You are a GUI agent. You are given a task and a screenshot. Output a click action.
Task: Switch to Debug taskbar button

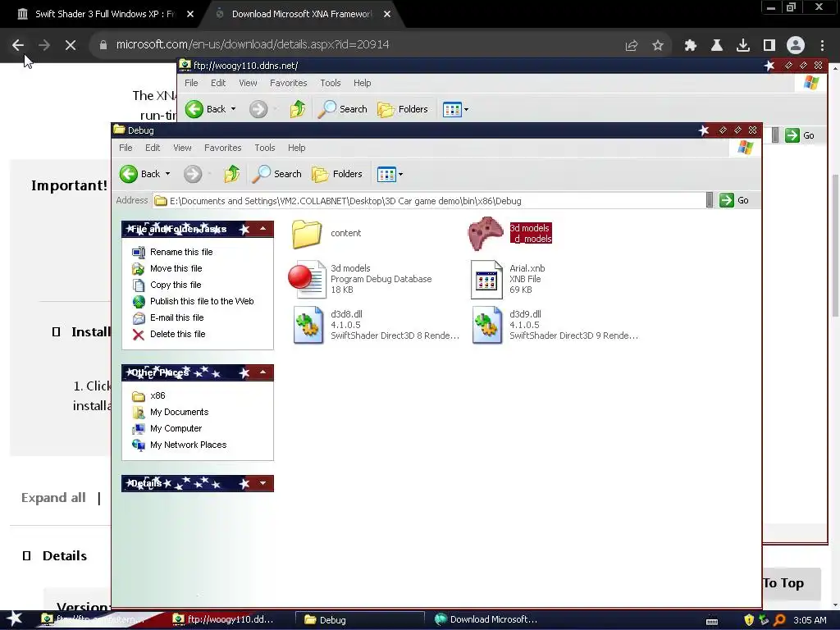(359, 620)
